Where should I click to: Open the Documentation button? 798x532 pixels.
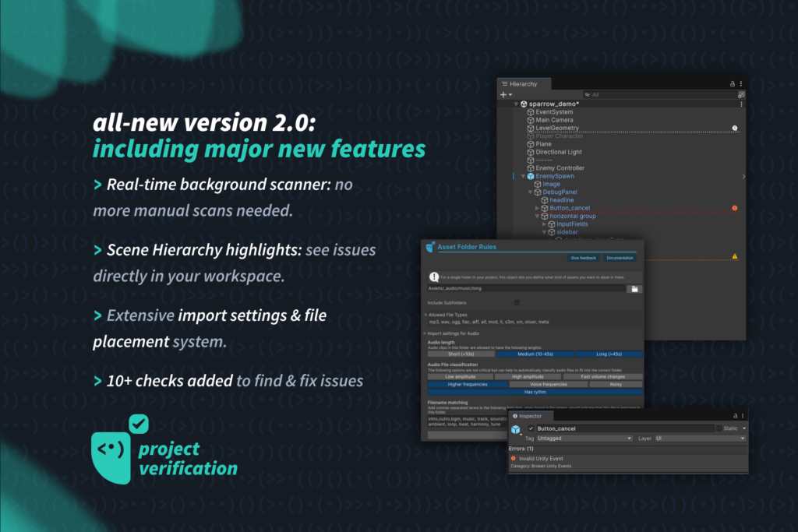(x=620, y=258)
